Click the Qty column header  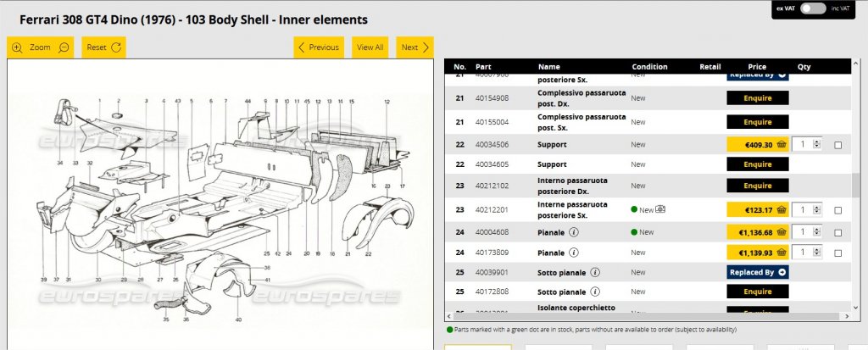click(804, 66)
